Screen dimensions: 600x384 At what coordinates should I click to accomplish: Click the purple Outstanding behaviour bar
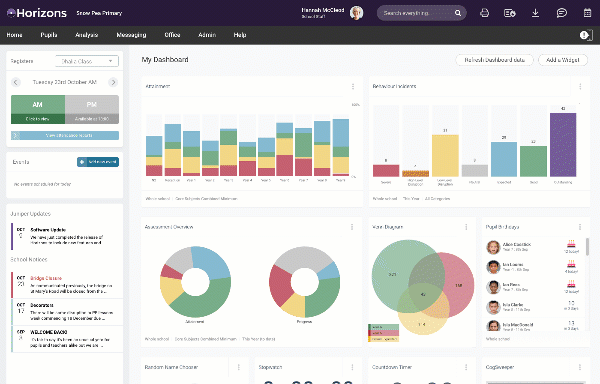click(563, 145)
